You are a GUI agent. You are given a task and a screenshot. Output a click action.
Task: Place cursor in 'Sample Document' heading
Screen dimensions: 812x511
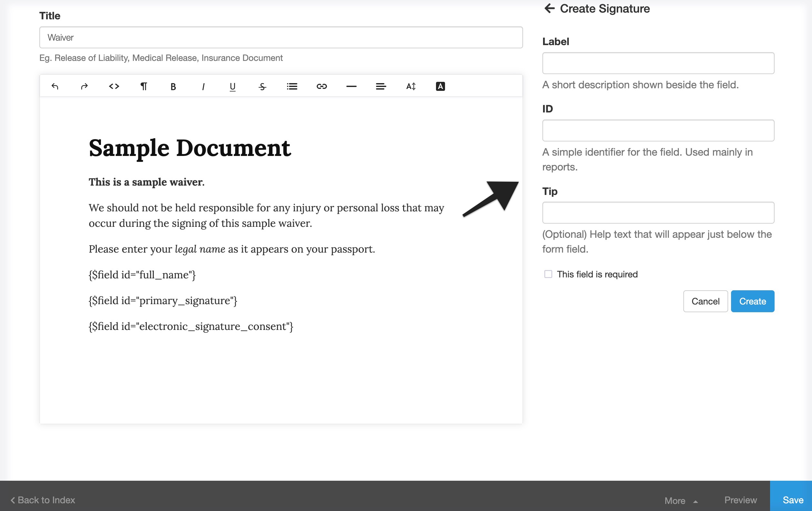(190, 148)
